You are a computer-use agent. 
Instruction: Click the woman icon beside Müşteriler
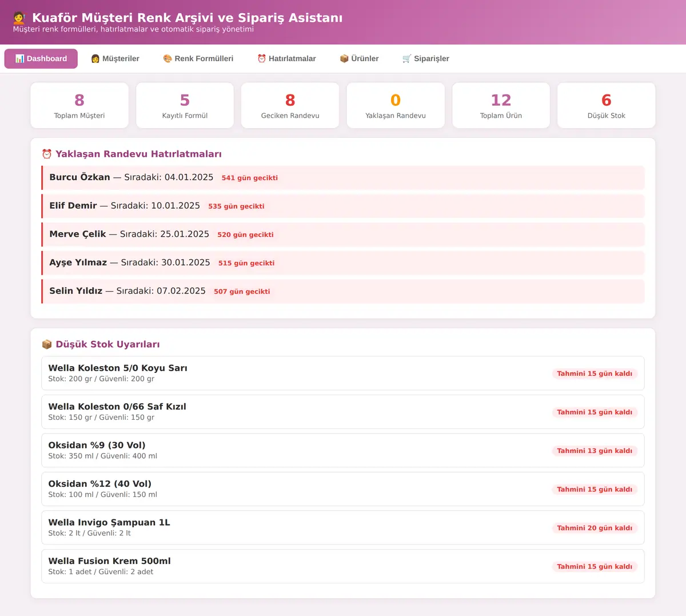95,59
